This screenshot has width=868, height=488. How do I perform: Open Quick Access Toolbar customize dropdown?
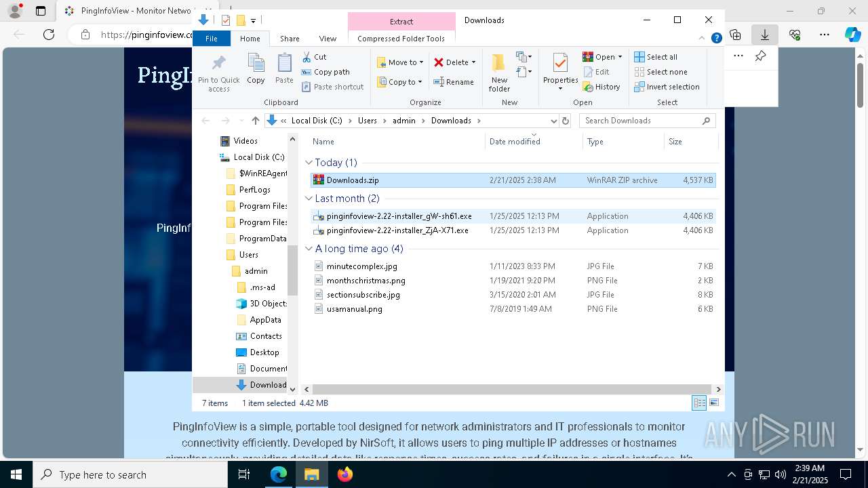tap(253, 20)
